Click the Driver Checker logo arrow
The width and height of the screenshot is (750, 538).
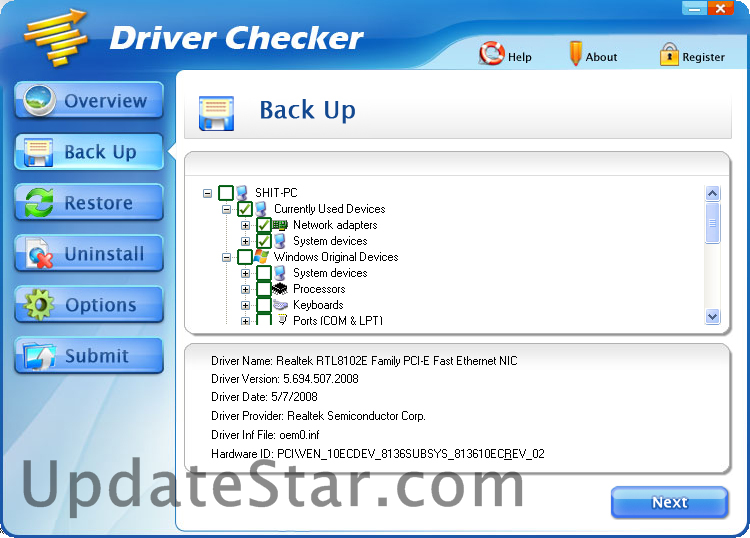pyautogui.click(x=56, y=38)
